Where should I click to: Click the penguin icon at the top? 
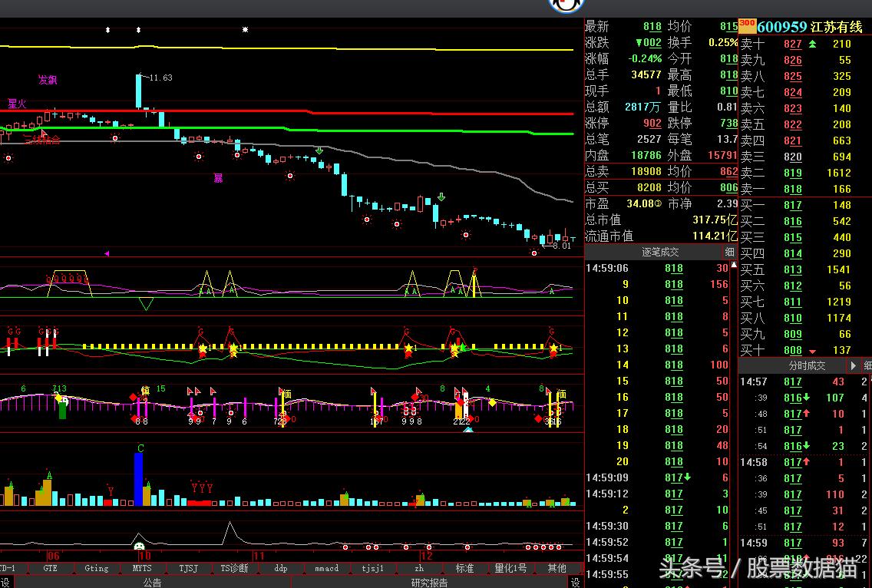[x=566, y=5]
